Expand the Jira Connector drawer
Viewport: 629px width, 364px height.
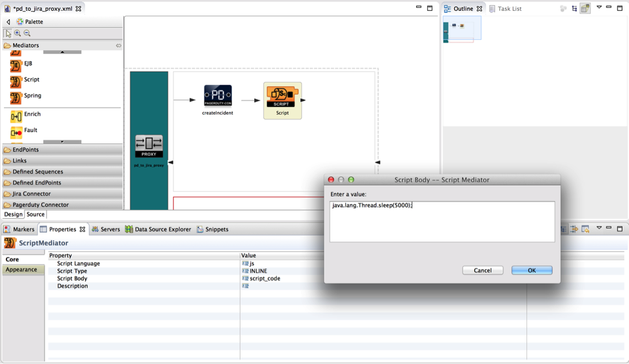31,194
